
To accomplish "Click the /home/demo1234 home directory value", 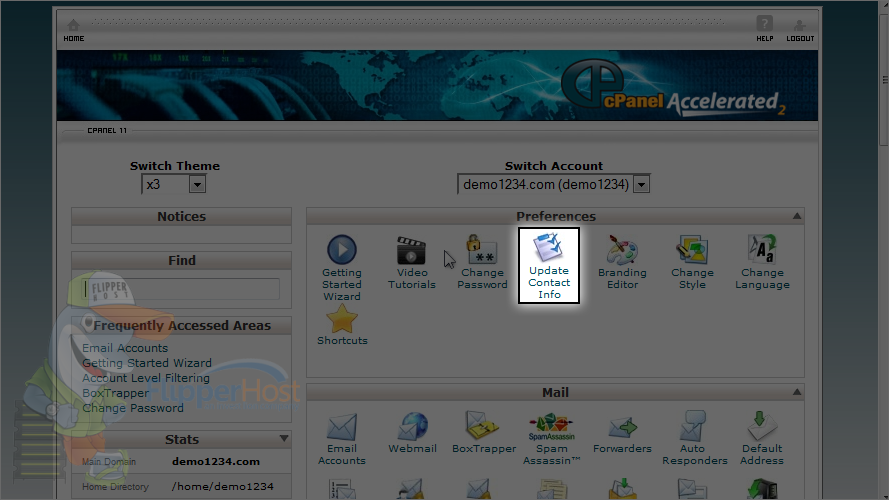I will [223, 486].
